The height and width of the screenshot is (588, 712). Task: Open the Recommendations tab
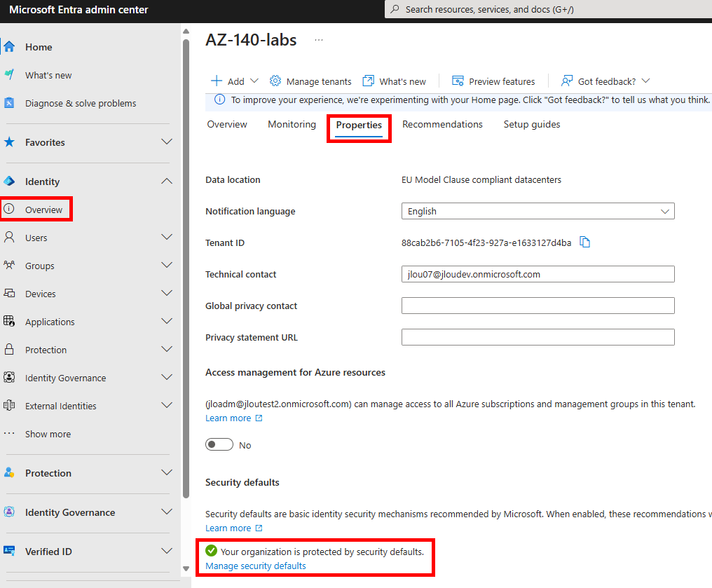[442, 125]
